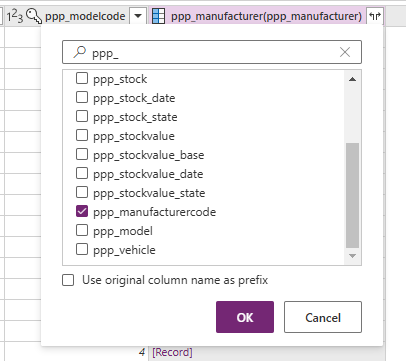Viewport: 406px width, 361px height.
Task: Check the ppp_stockvalue_base checkbox
Action: 82,154
